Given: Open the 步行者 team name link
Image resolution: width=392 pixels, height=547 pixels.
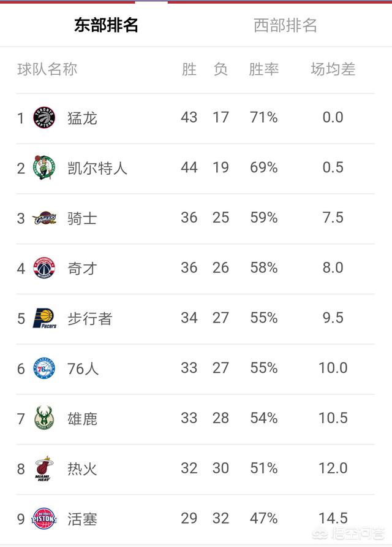Looking at the screenshot, I should 89,318.
